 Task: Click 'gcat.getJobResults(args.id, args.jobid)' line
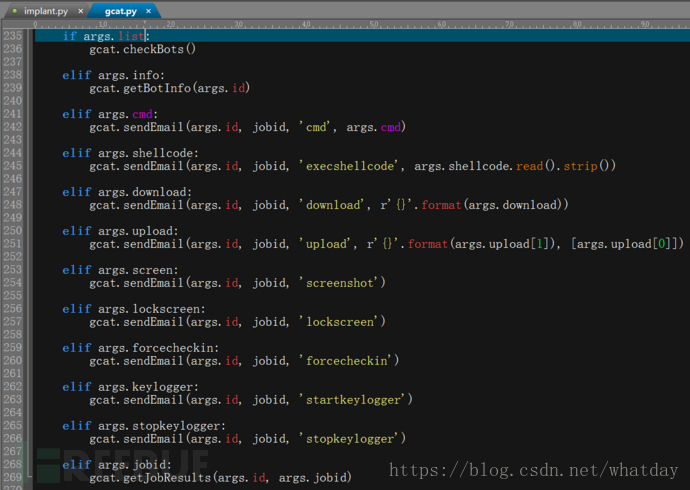coord(220,478)
